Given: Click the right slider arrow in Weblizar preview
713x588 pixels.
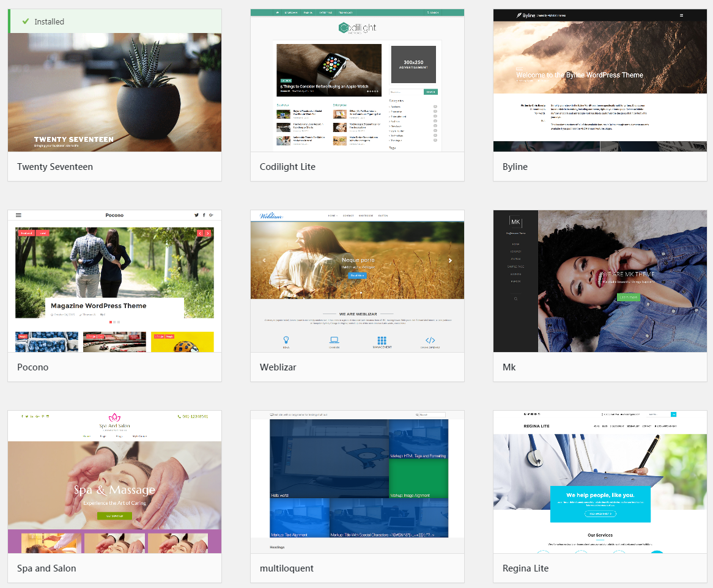Looking at the screenshot, I should (450, 260).
